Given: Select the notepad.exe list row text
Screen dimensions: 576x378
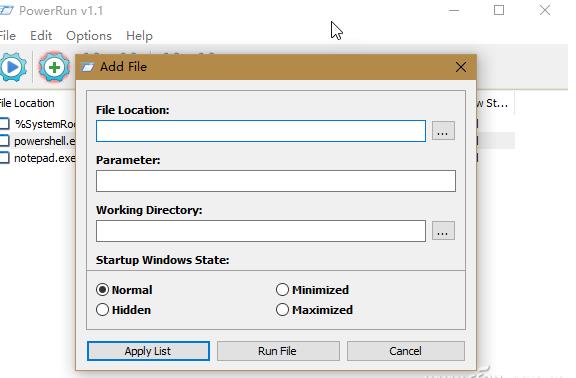Looking at the screenshot, I should coord(44,158).
